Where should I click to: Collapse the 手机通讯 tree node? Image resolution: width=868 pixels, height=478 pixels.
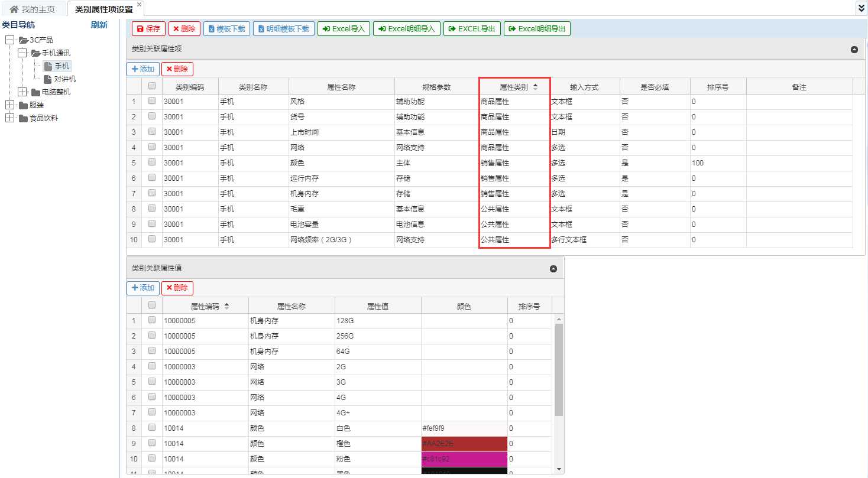click(22, 53)
